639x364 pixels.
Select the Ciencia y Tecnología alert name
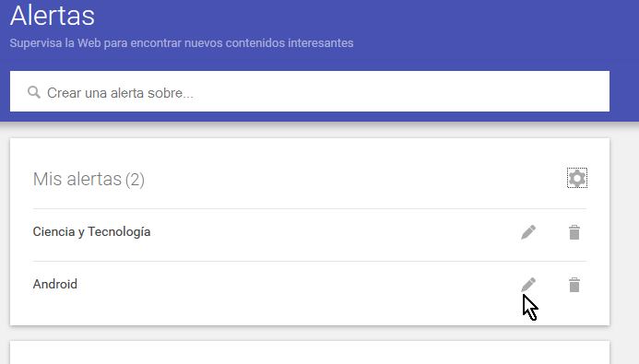click(91, 231)
